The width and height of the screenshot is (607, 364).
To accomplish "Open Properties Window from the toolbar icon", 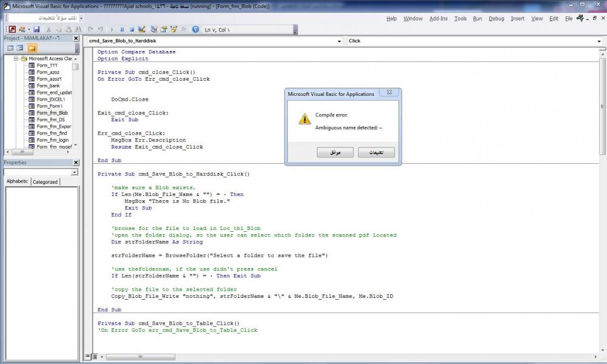I will [163, 29].
